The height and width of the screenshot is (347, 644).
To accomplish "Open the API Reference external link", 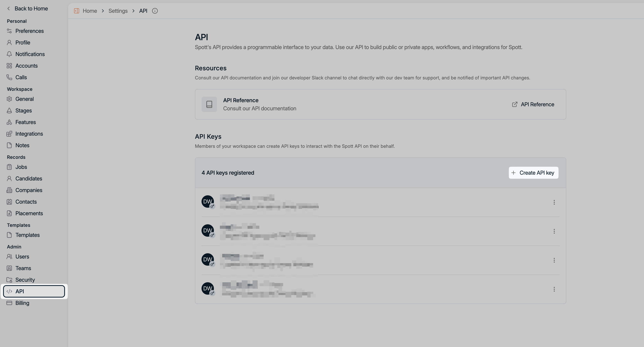I will click(x=533, y=104).
